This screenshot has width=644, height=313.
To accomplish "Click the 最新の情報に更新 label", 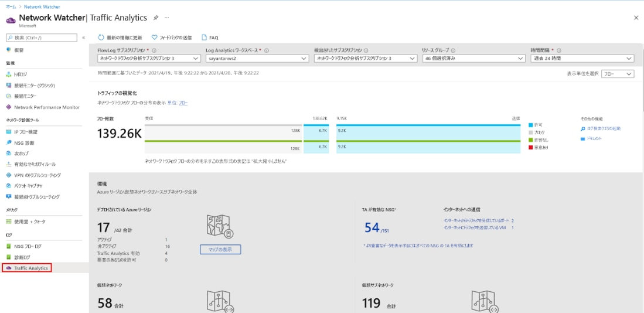I will pyautogui.click(x=124, y=38).
